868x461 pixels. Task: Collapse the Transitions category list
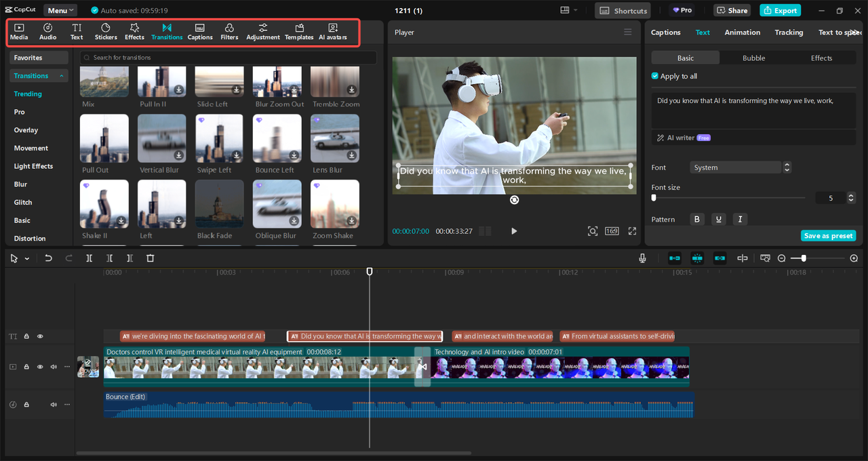tap(62, 76)
